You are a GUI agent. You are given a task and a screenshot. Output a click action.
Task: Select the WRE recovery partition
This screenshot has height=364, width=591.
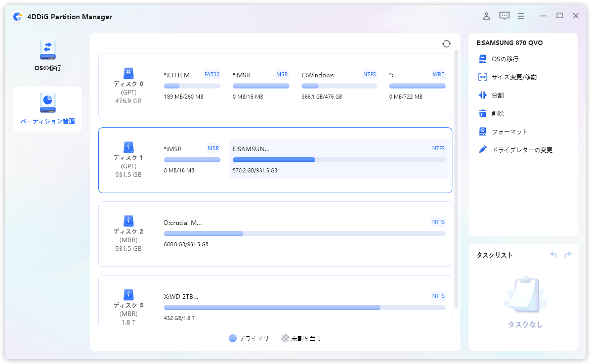417,85
